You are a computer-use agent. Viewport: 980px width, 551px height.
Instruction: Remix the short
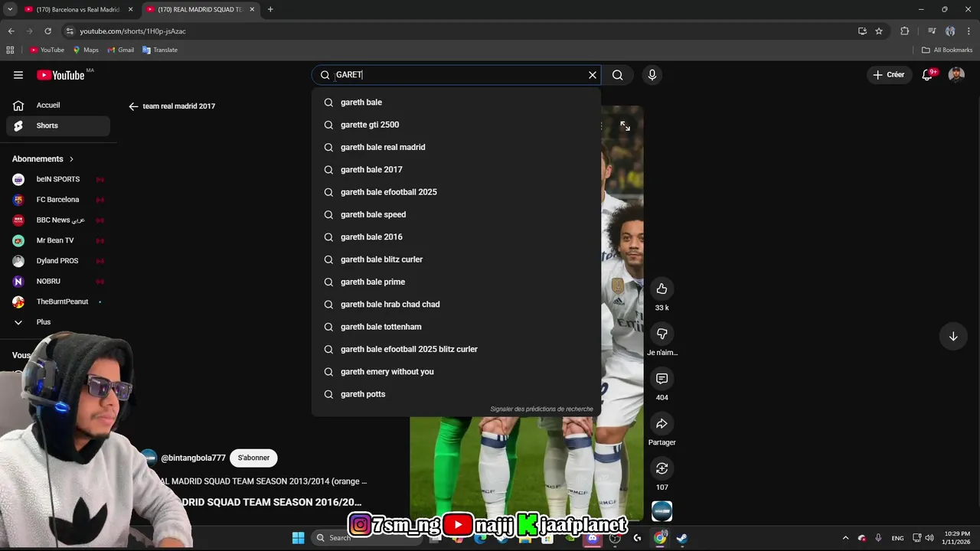click(661, 468)
